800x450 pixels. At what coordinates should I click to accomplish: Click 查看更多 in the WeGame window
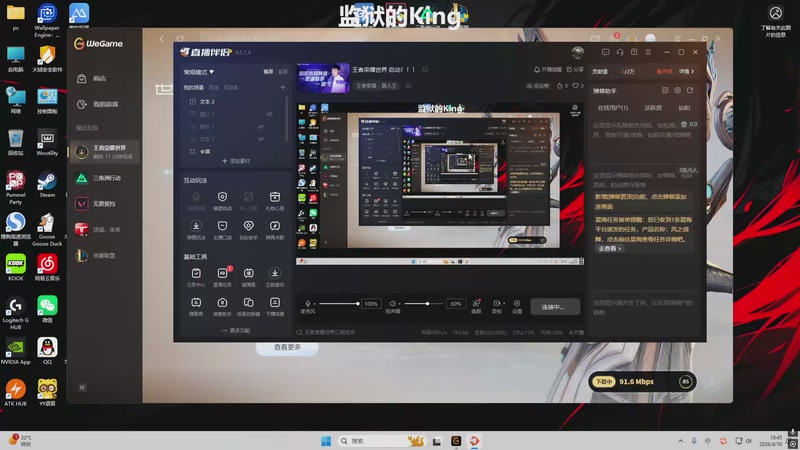(287, 347)
